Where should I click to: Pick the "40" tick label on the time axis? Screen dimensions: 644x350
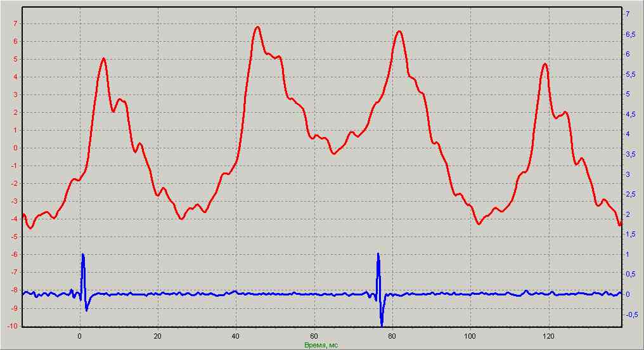(x=236, y=335)
